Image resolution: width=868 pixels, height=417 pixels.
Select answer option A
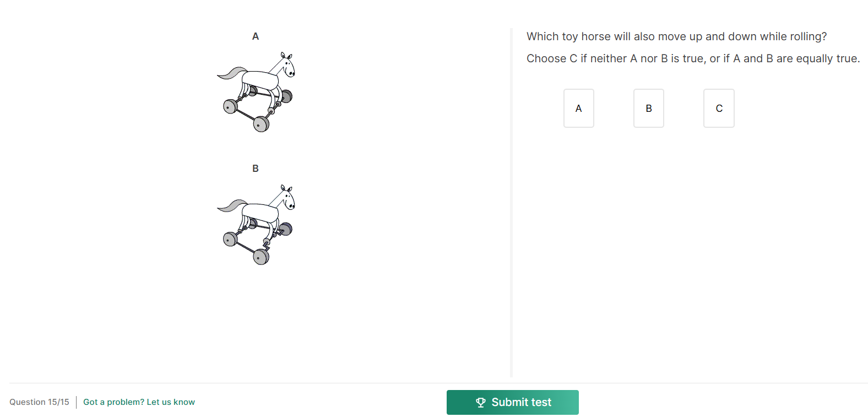[578, 109]
